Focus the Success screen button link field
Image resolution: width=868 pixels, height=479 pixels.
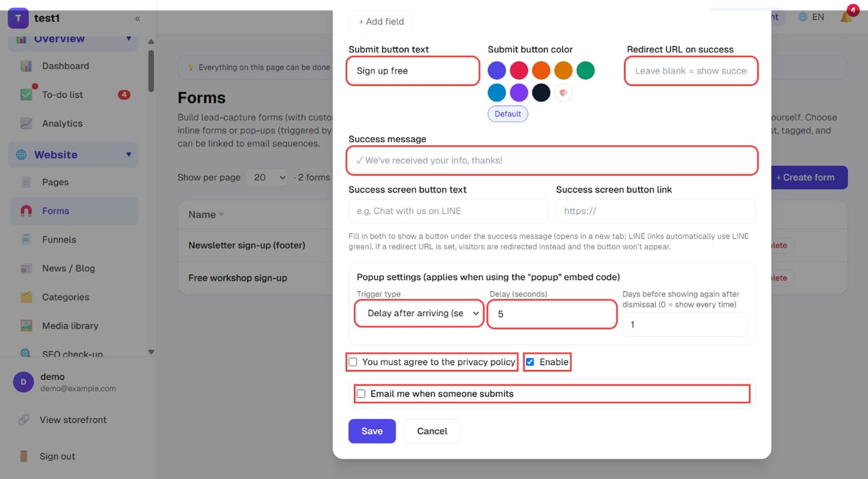[656, 211]
